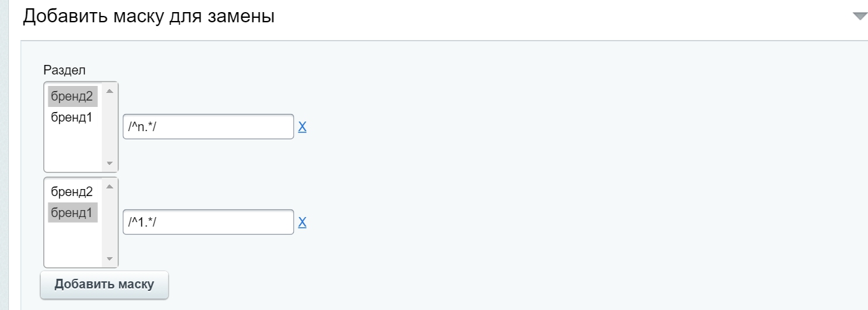Screen dimensions: 868x310
Task: Click down arrow of list beside /^1.*/
Action: [109, 259]
